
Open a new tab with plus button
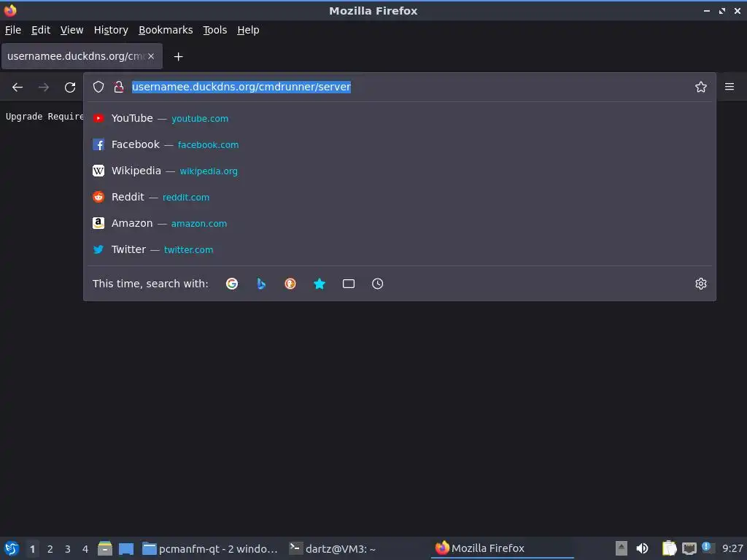tap(178, 57)
